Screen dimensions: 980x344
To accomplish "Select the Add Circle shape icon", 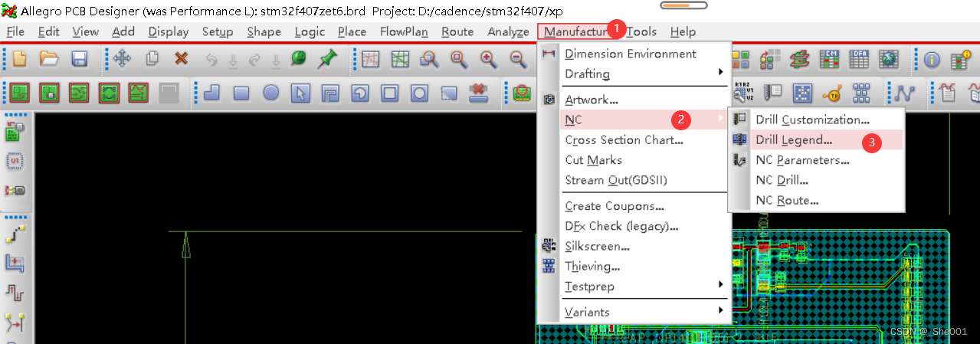I will click(271, 93).
